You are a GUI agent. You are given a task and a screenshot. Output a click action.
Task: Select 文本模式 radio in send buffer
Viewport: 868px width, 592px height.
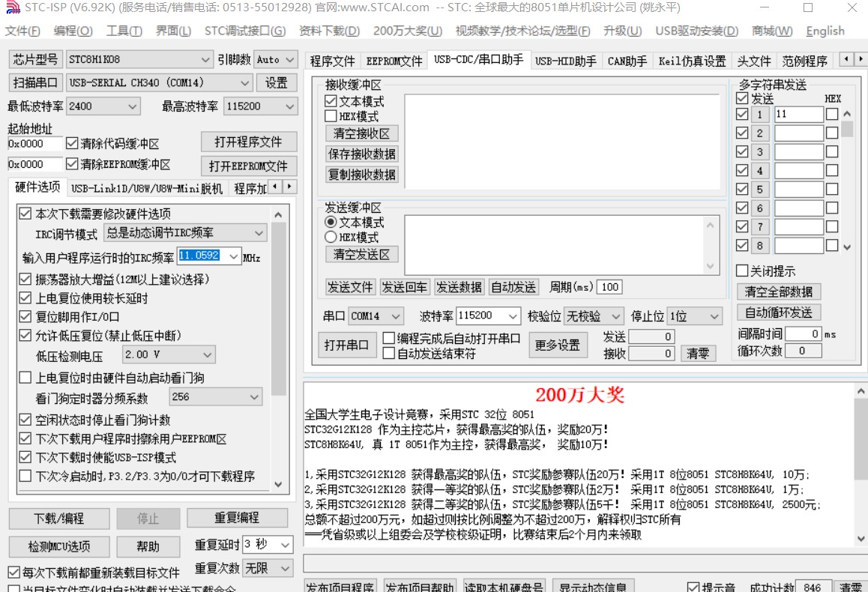331,222
